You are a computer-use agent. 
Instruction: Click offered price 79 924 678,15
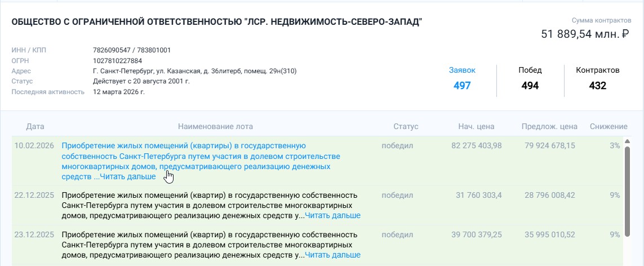[x=550, y=146]
